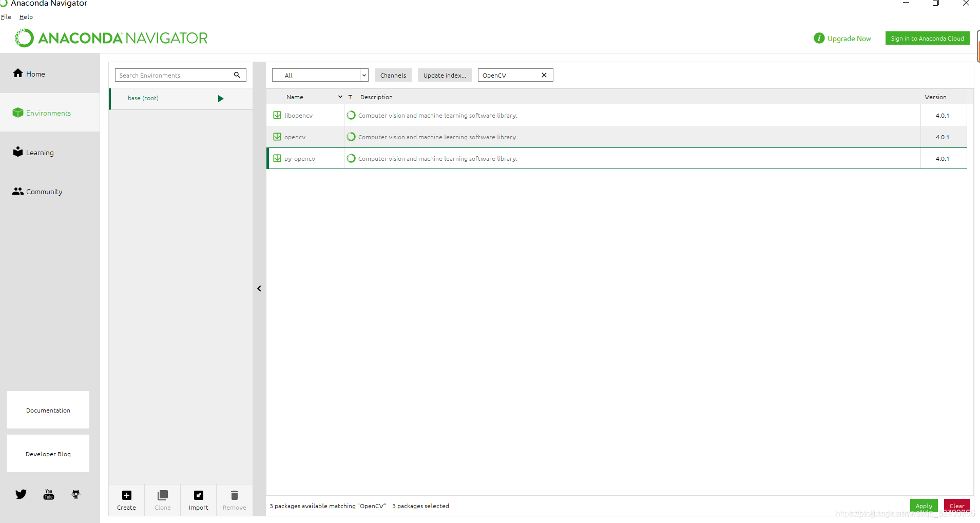Click the Clone environment icon
The width and height of the screenshot is (980, 523).
(x=163, y=495)
